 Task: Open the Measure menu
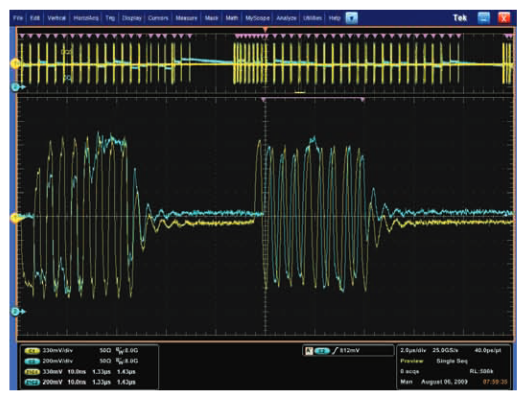tap(186, 18)
